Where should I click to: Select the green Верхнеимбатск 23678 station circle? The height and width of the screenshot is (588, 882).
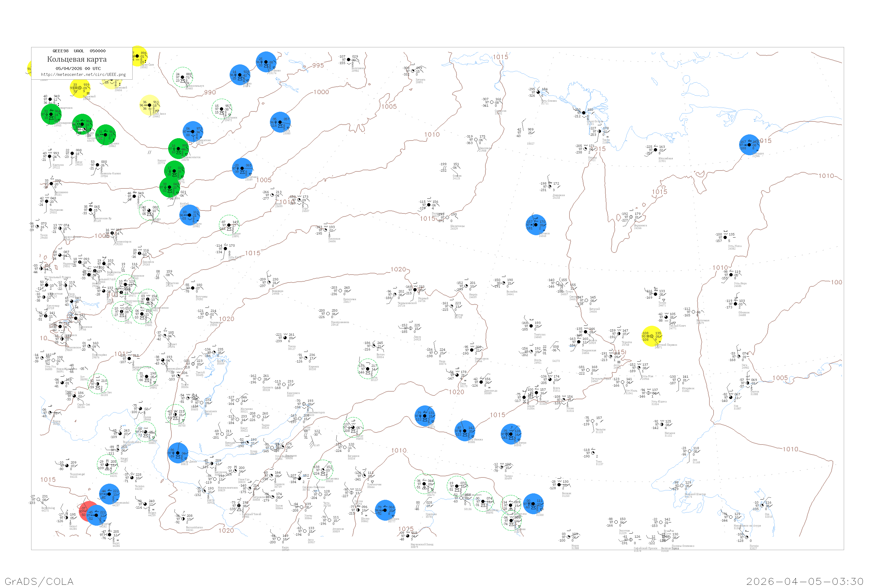click(x=178, y=149)
